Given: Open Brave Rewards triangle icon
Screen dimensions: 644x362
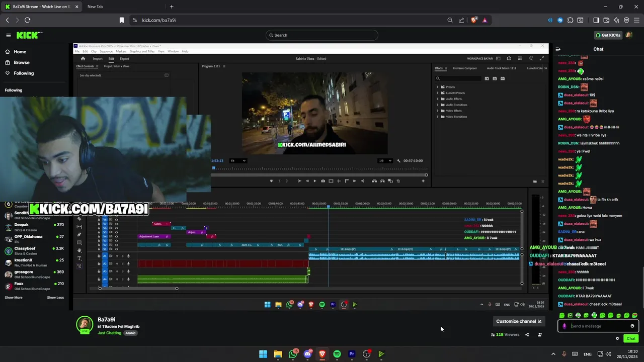Looking at the screenshot, I should (x=485, y=20).
